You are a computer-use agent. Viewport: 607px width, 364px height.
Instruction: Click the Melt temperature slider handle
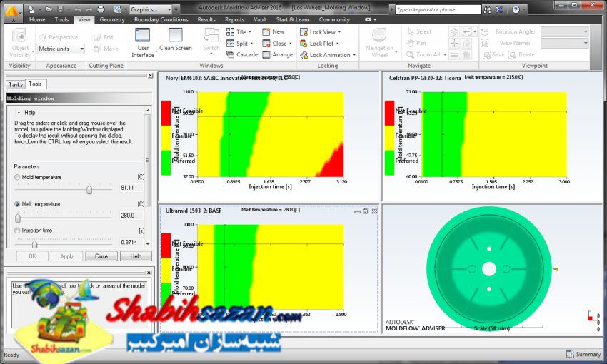pyautogui.click(x=18, y=218)
